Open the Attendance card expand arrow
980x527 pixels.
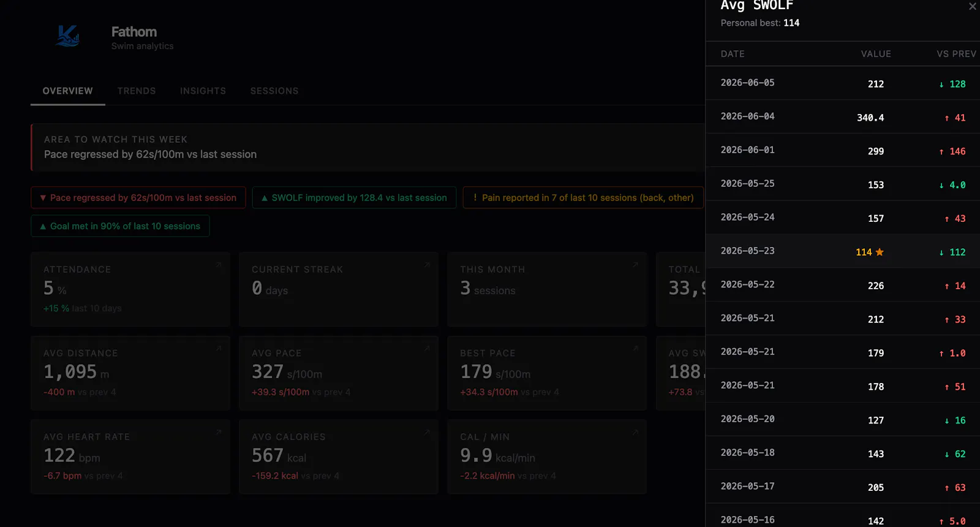[219, 265]
